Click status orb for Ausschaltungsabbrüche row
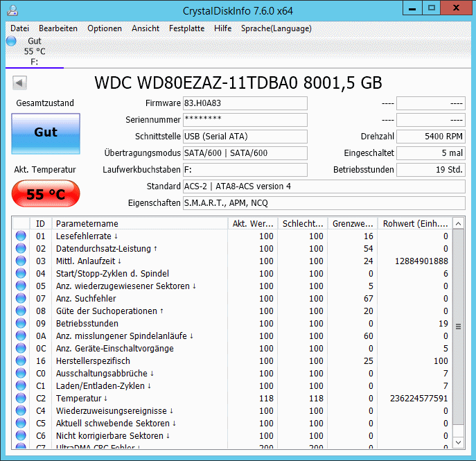476x461 pixels. click(x=21, y=373)
